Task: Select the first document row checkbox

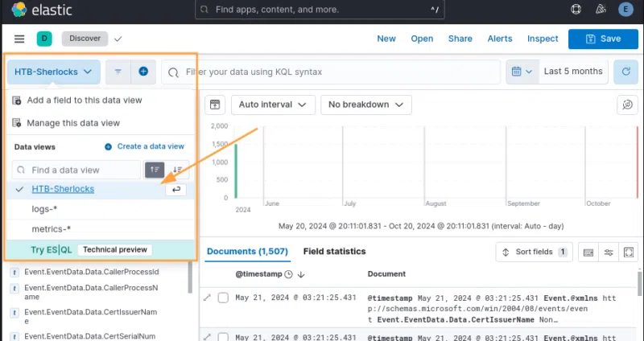Action: tap(224, 298)
